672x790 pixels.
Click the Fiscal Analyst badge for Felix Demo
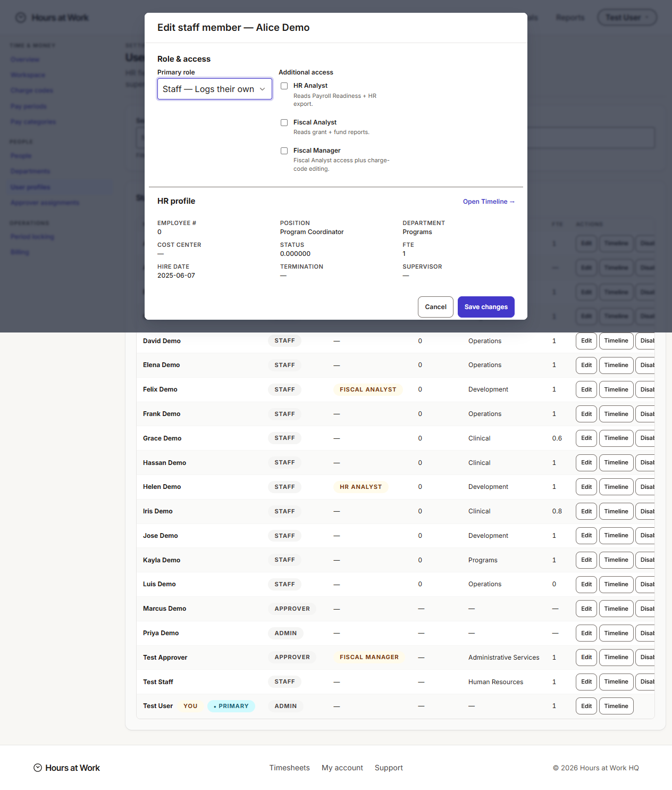(368, 389)
